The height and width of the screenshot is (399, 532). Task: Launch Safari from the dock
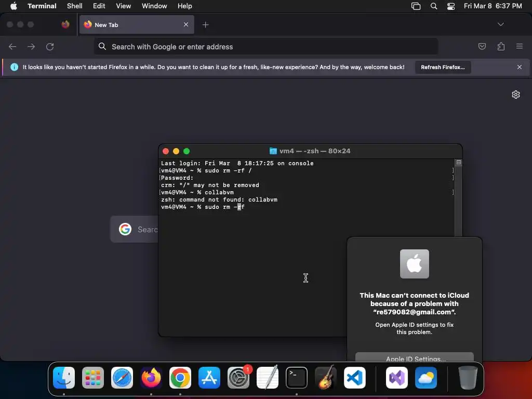tap(122, 377)
